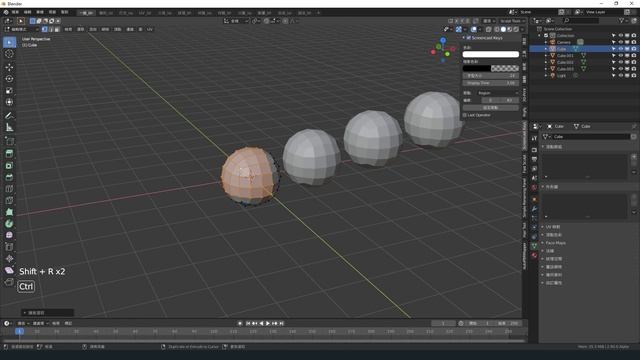The image size is (640, 360).
Task: Open the Modifier properties wrench tab
Action: (534, 209)
